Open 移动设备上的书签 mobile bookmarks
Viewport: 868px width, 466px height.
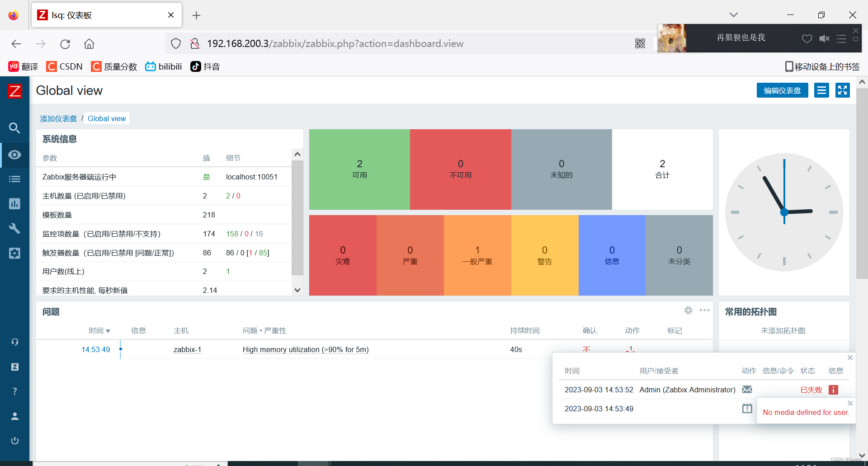pyautogui.click(x=822, y=66)
